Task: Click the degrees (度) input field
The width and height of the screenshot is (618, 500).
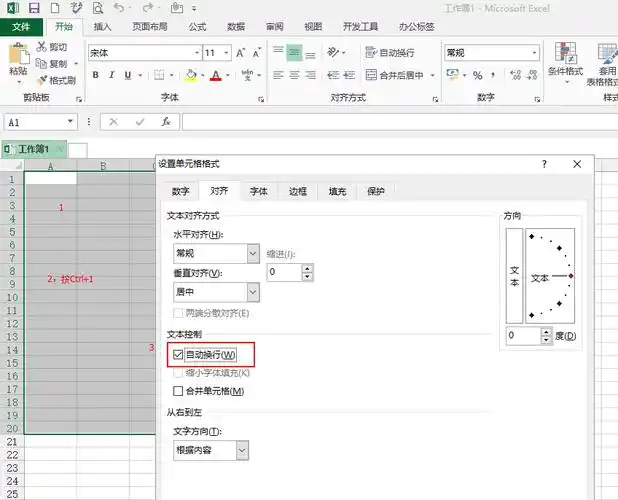Action: tap(524, 335)
